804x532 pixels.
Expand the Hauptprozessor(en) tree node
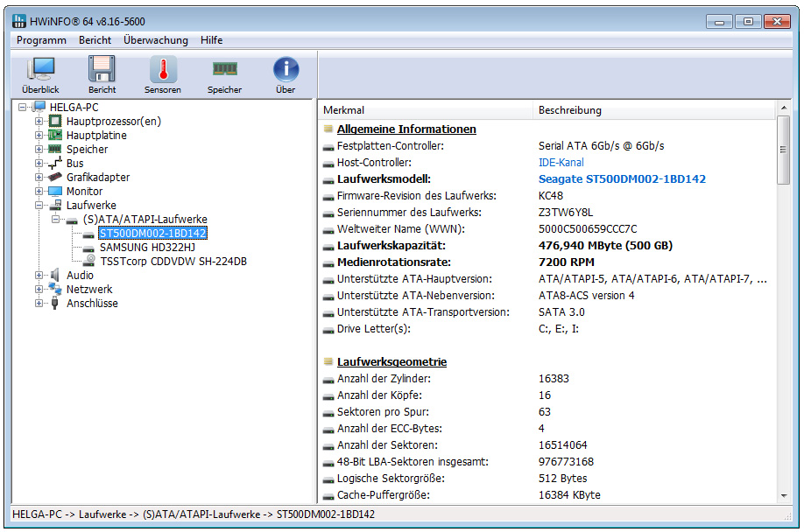tap(39, 122)
